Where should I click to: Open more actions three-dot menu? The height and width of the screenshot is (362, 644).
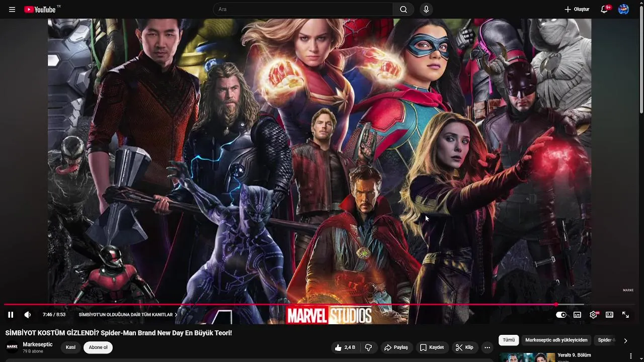487,347
